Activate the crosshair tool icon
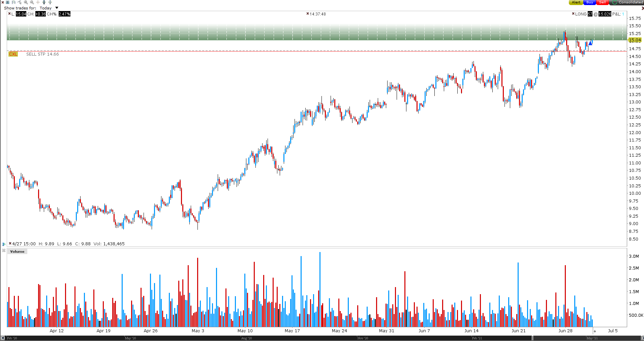Viewport: 644px width, 341px height. click(38, 2)
